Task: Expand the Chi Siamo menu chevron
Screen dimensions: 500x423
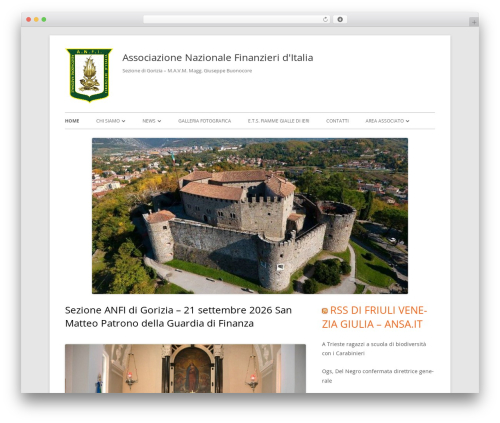Action: (x=123, y=121)
